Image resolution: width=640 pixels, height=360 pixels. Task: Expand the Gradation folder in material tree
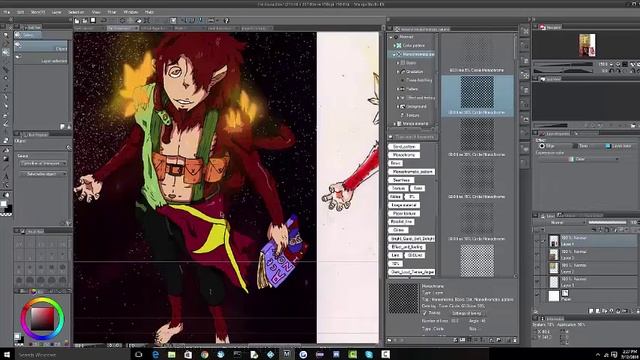pos(398,72)
